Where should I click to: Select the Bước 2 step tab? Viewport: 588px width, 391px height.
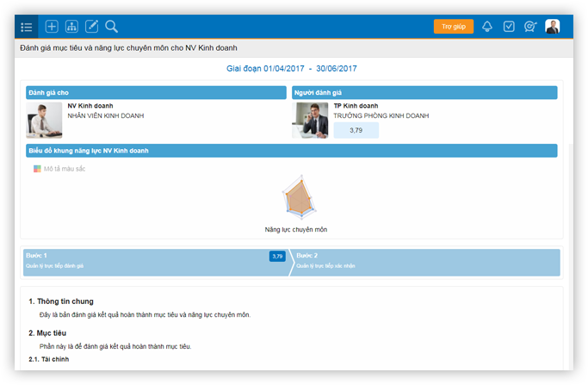point(426,262)
